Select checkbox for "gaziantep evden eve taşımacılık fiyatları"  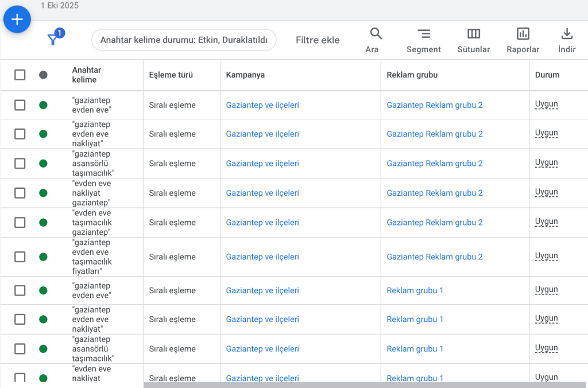coord(20,257)
